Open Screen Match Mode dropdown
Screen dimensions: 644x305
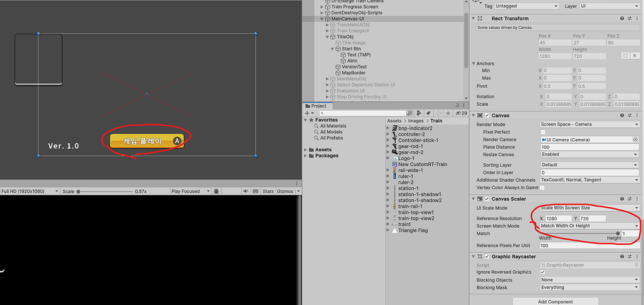click(590, 226)
